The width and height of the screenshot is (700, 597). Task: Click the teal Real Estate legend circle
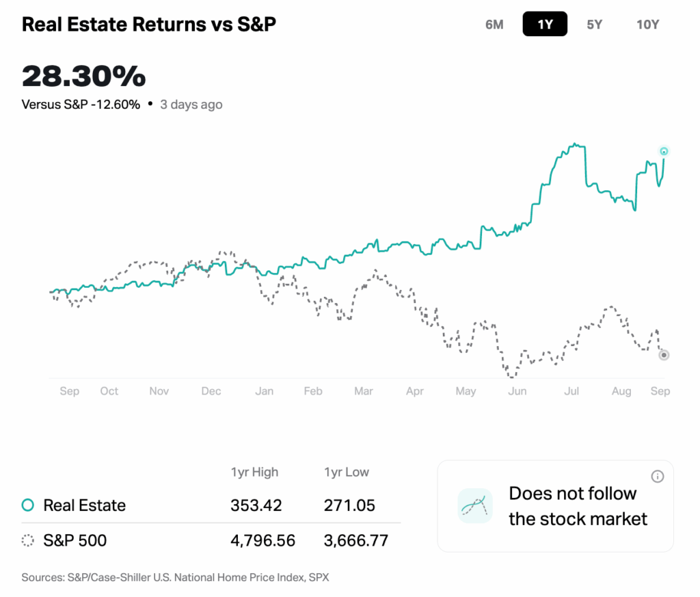click(28, 505)
